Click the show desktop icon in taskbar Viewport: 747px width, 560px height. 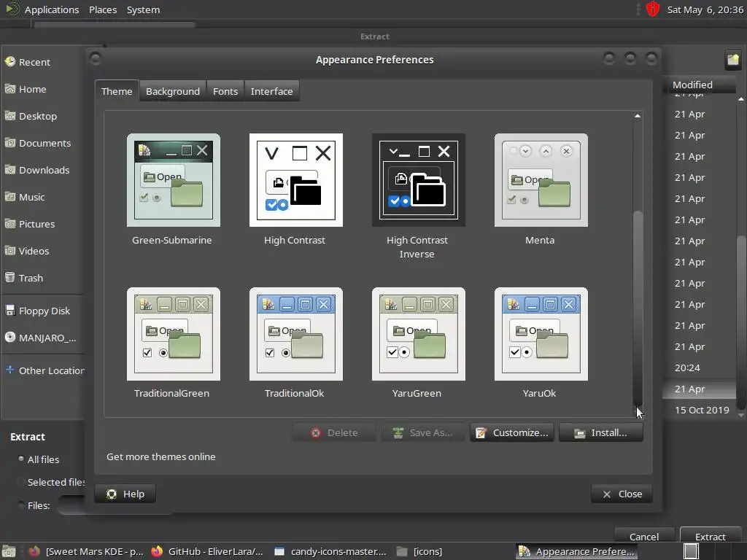click(9, 551)
